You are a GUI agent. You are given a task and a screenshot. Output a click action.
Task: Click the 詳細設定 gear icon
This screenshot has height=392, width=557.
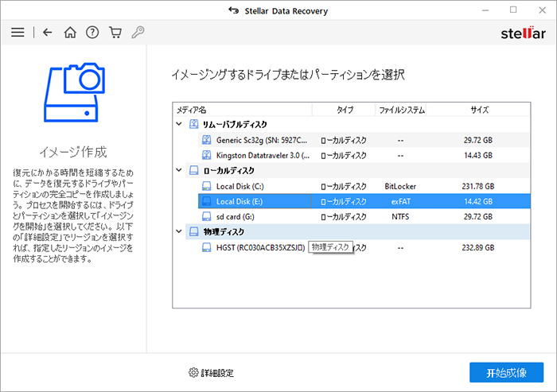pos(193,372)
